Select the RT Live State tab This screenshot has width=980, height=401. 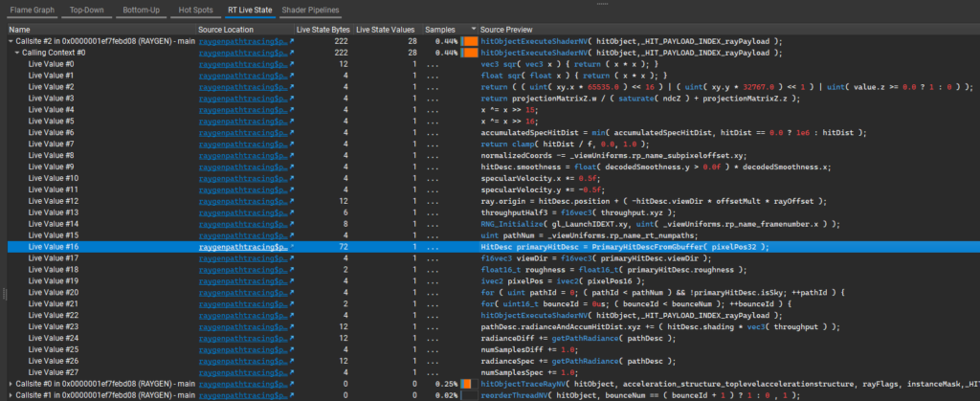pos(250,10)
